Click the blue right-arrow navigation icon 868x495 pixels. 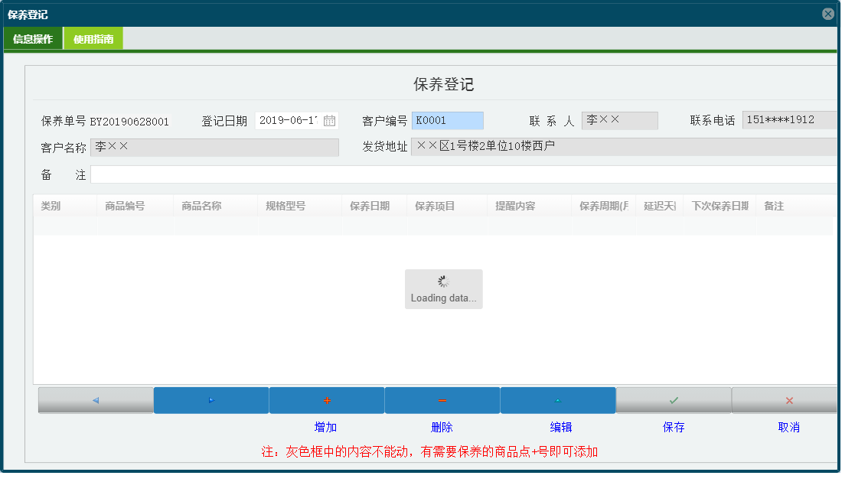click(x=211, y=399)
